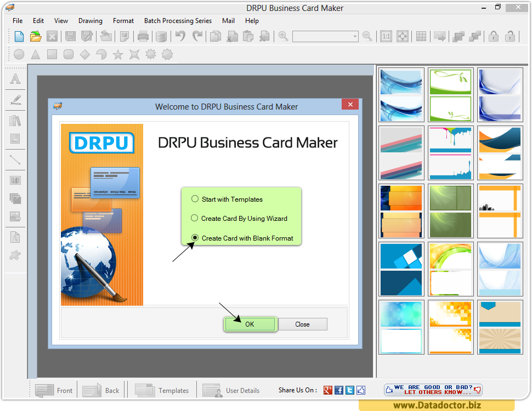Select Start with Templates option
This screenshot has width=532, height=411.
[227, 199]
